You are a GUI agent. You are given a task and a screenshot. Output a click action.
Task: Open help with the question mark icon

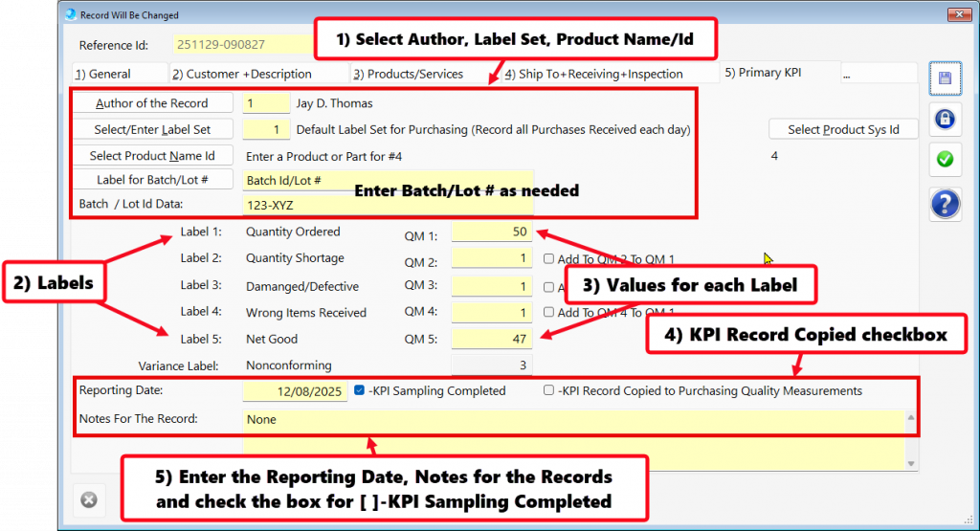[945, 205]
